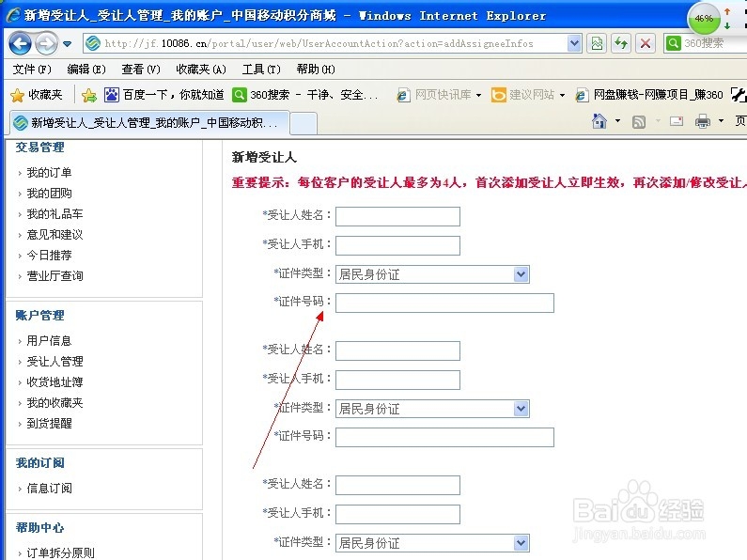Viewport: 747px width, 560px height.
Task: Open the 网盘赚钱 bookmark
Action: [x=649, y=95]
